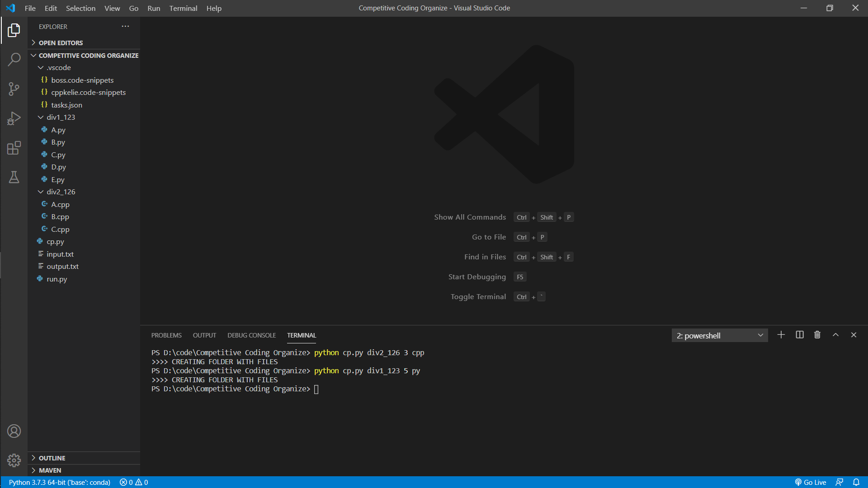Open the Accounts menu icon
The image size is (868, 488).
point(14,431)
